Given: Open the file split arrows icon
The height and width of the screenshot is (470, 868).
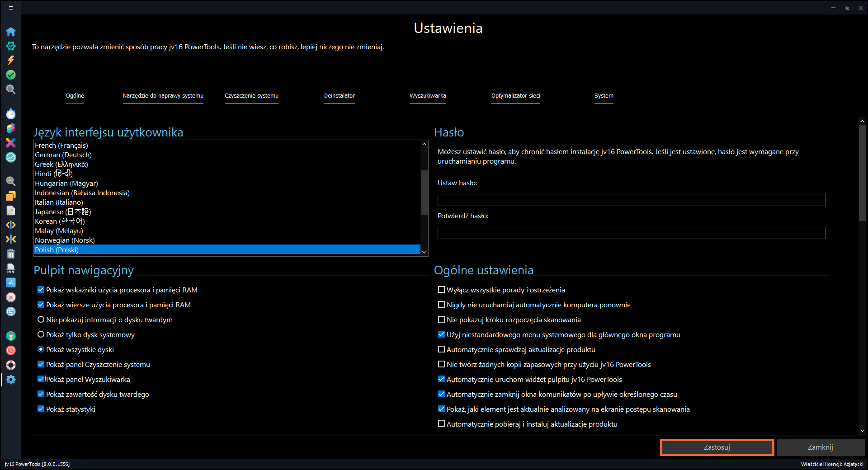Looking at the screenshot, I should 11,225.
